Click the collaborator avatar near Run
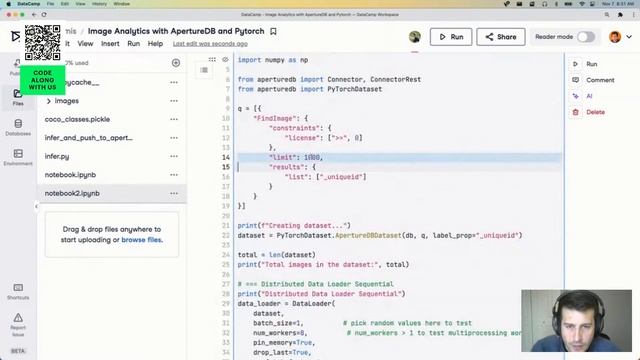This screenshot has height=360, width=640. tap(415, 37)
